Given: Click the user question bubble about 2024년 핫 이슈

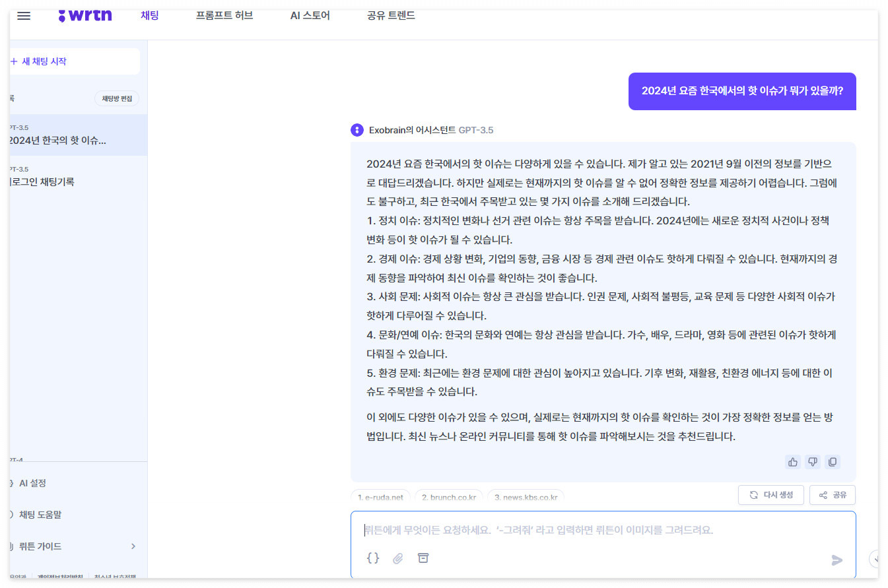Looking at the screenshot, I should 742,91.
